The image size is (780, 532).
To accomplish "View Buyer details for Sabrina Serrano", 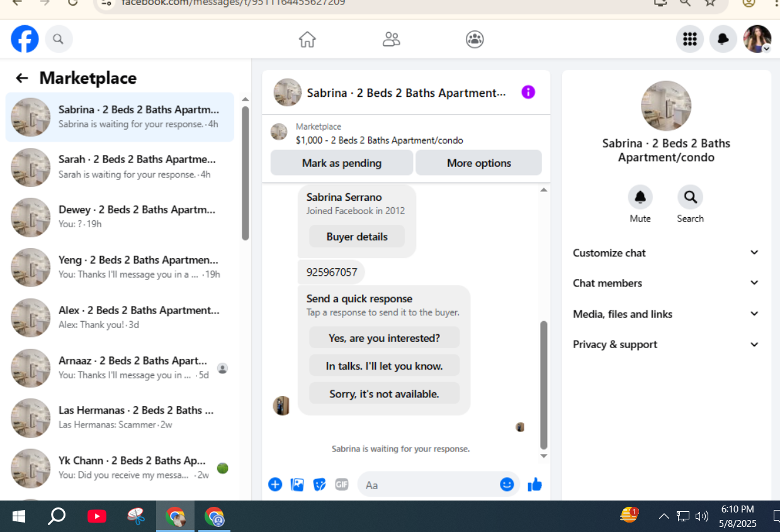I will click(357, 237).
